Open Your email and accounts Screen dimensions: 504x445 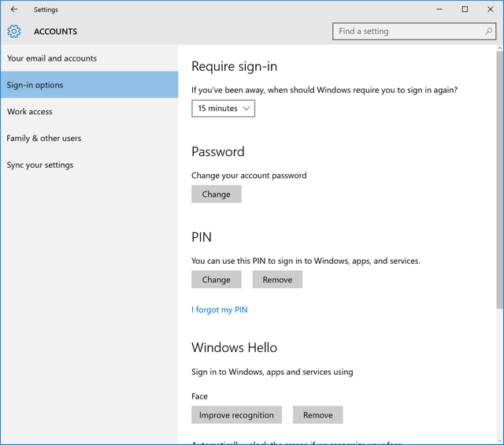pos(89,58)
